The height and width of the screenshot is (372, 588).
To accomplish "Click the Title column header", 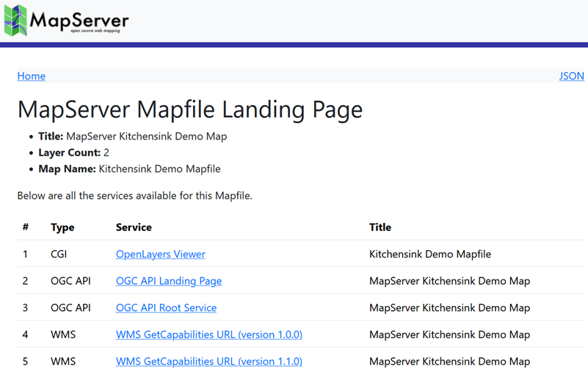I will (380, 227).
